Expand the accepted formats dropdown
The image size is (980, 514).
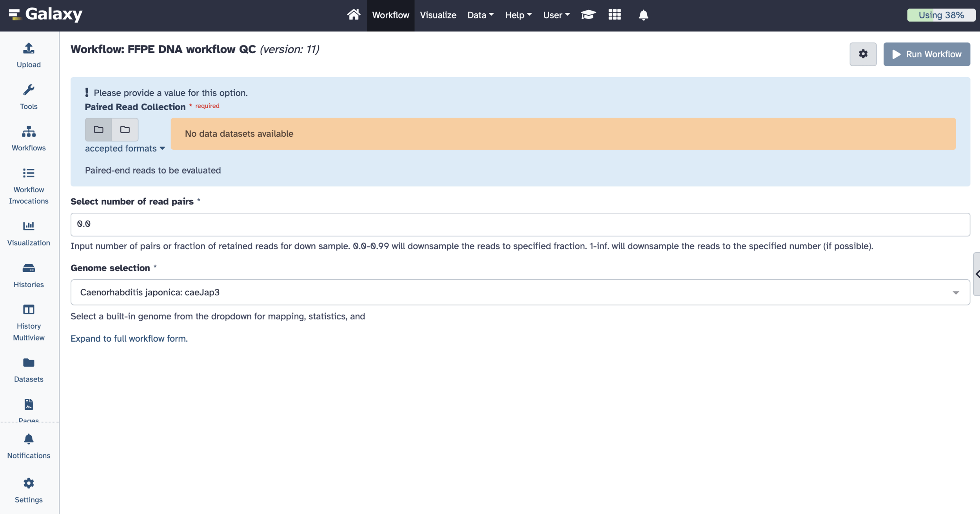click(x=125, y=148)
